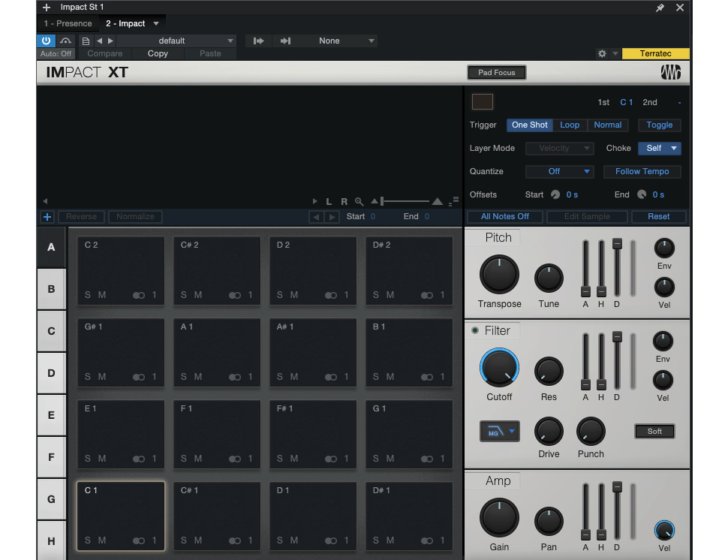
Task: Add a sample layer with blue plus
Action: 47,217
